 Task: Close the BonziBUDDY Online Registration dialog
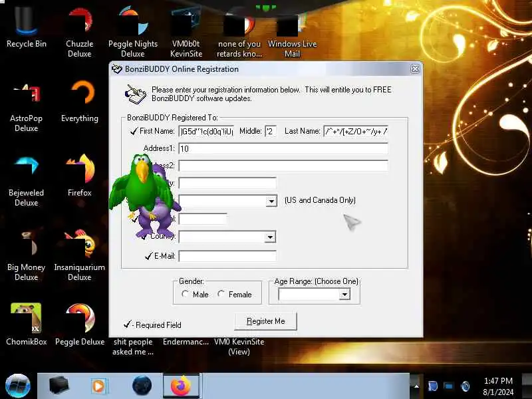click(415, 69)
